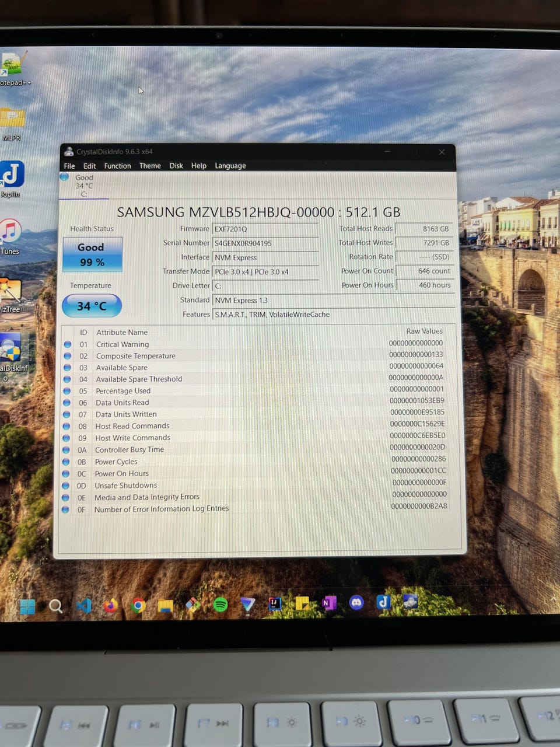Click the status circle for Data Units Read
Image resolution: width=560 pixels, height=747 pixels.
pos(67,403)
